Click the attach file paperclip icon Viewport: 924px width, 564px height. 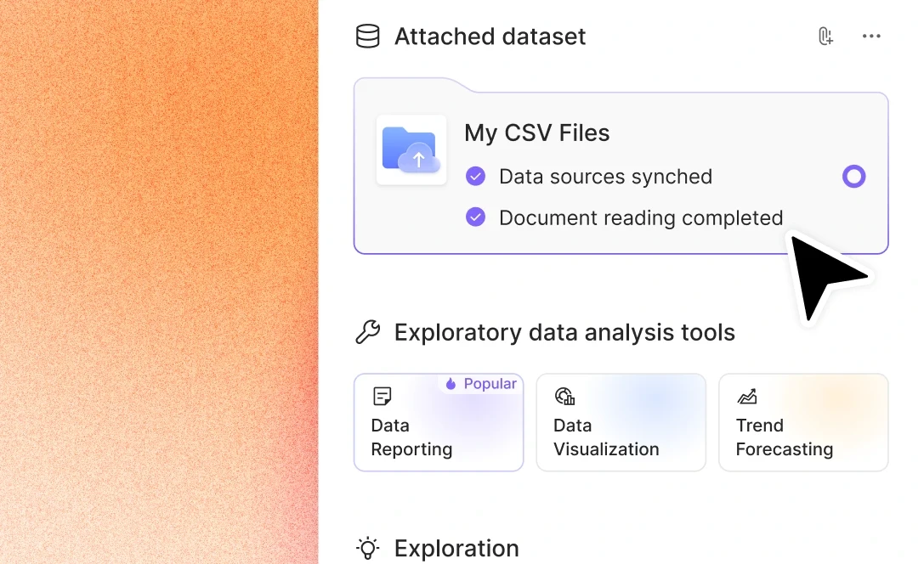coord(825,37)
